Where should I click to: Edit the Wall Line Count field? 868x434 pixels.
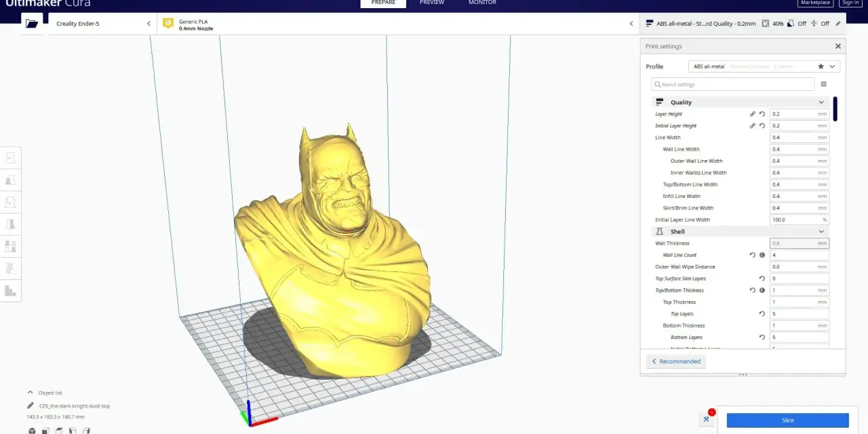tap(799, 255)
